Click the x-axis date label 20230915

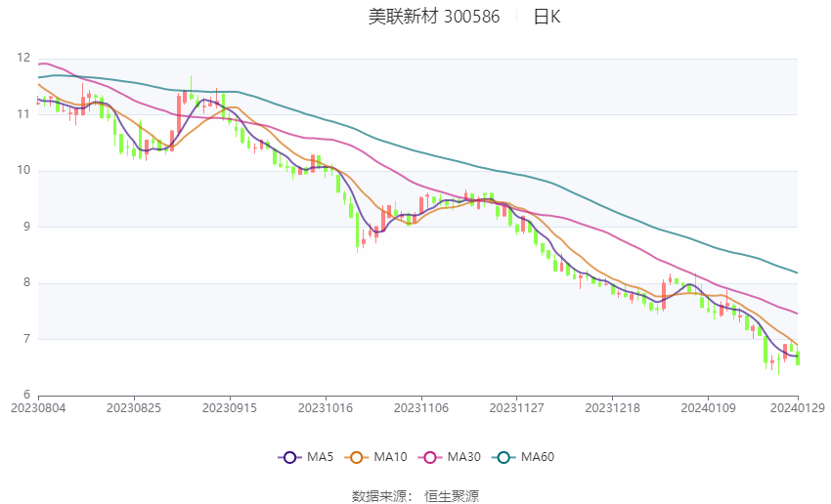230,408
